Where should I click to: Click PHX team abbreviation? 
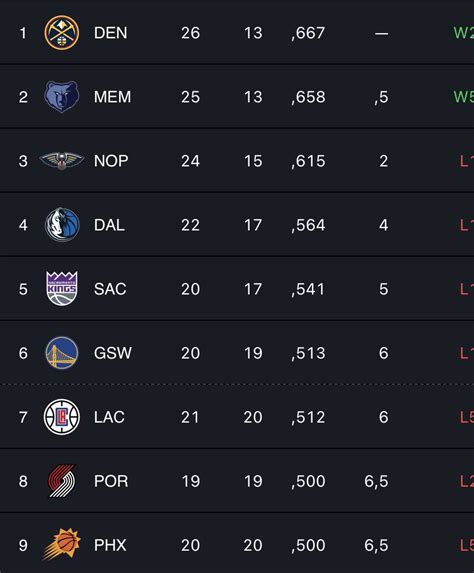[110, 545]
